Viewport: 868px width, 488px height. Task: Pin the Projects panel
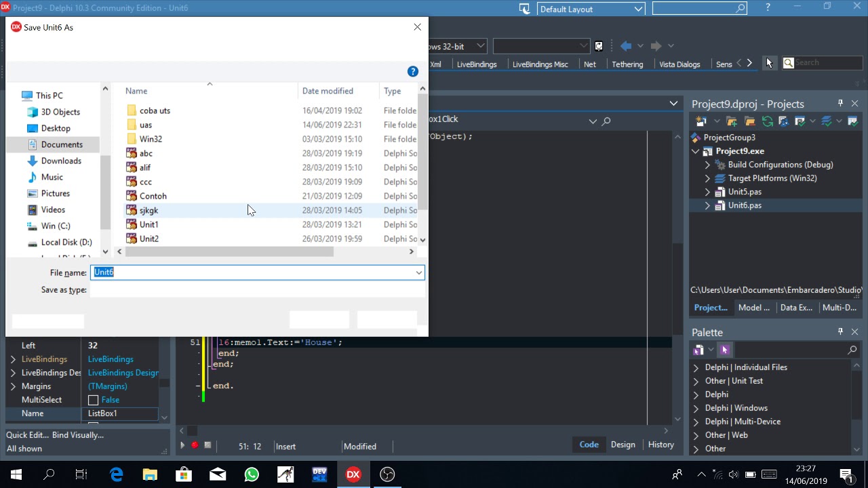click(x=840, y=104)
